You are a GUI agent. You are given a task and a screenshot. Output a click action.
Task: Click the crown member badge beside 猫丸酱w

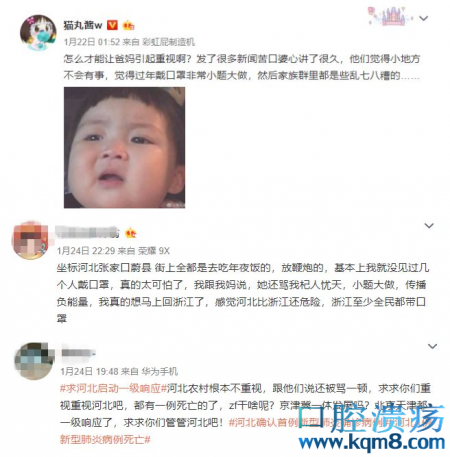click(x=128, y=25)
